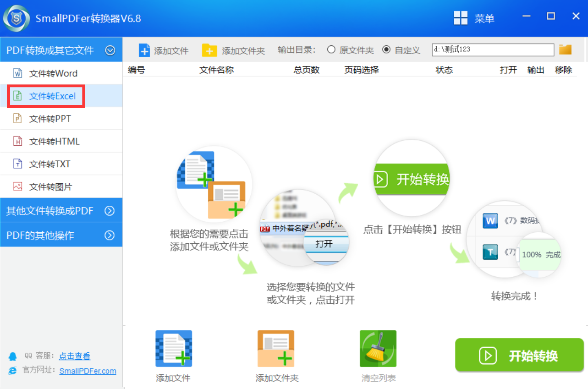Close the SmallPDFer window
Viewport: 588px width, 389px height.
[576, 16]
